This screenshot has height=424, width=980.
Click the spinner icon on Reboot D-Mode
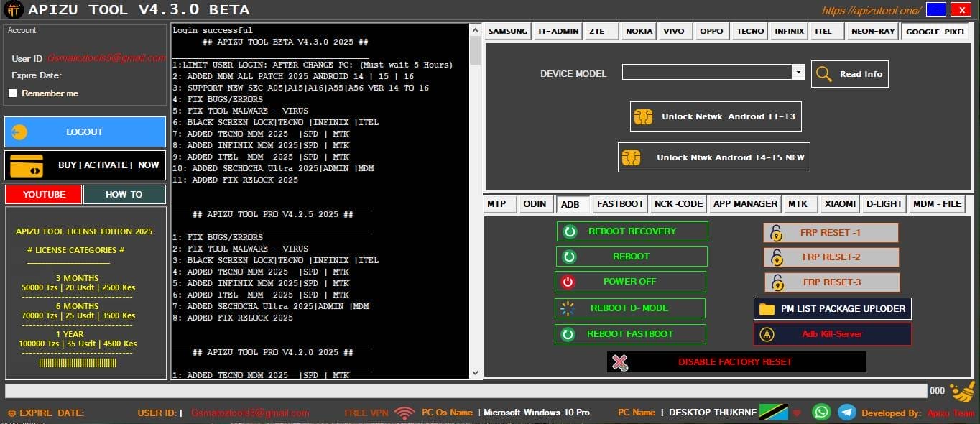(567, 308)
